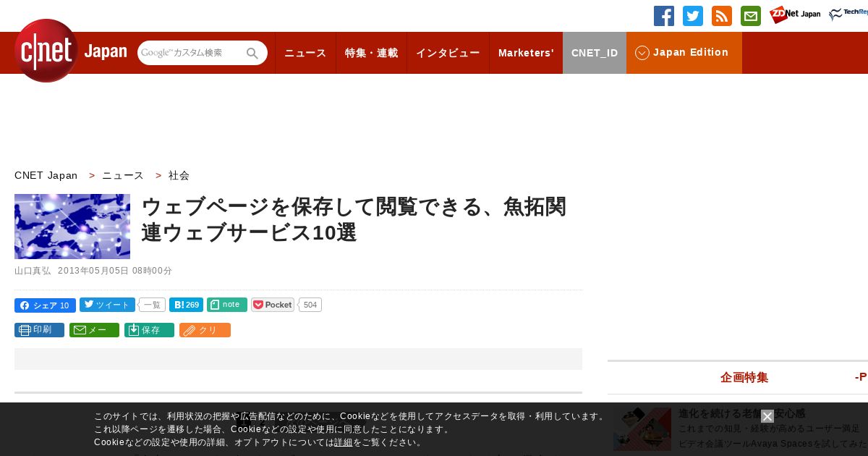Click the article headline text
This screenshot has height=456, width=868.
pyautogui.click(x=354, y=219)
